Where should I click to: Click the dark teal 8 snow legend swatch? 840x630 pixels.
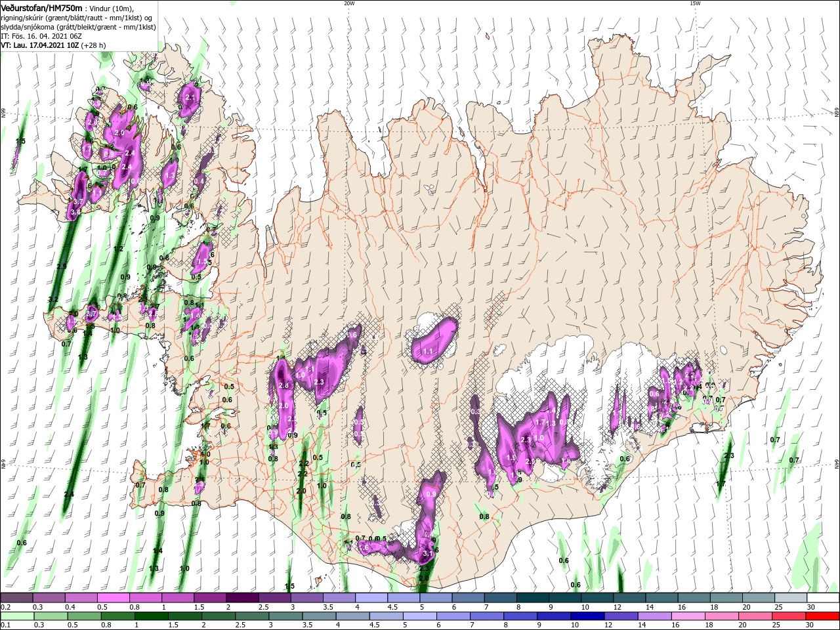click(x=532, y=598)
